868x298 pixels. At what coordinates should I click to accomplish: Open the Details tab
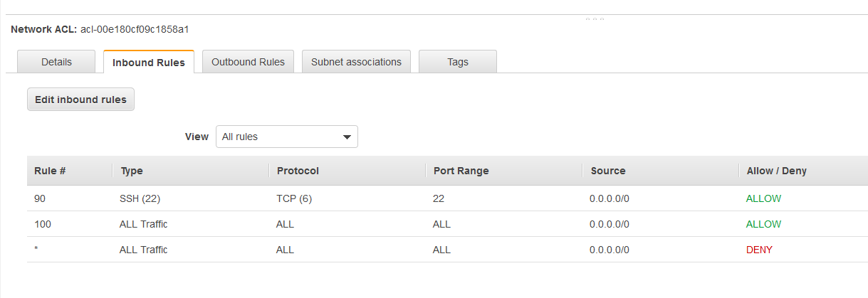pyautogui.click(x=56, y=62)
